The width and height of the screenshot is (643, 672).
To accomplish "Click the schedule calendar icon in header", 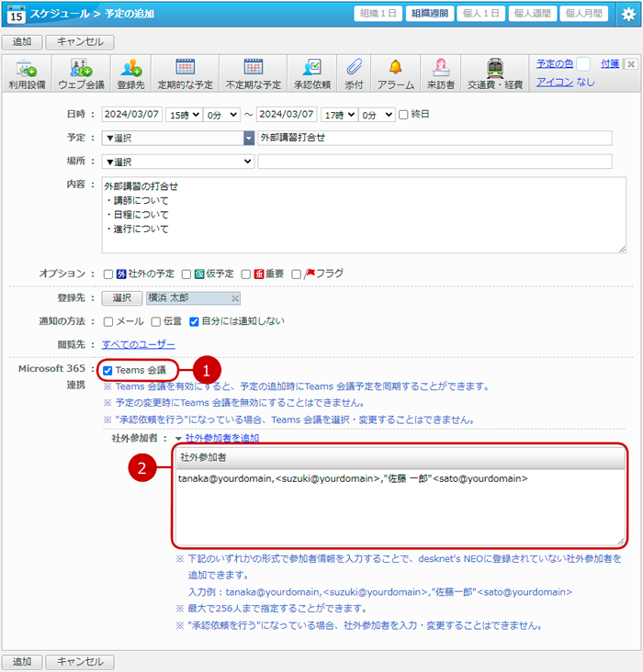I will [x=16, y=14].
